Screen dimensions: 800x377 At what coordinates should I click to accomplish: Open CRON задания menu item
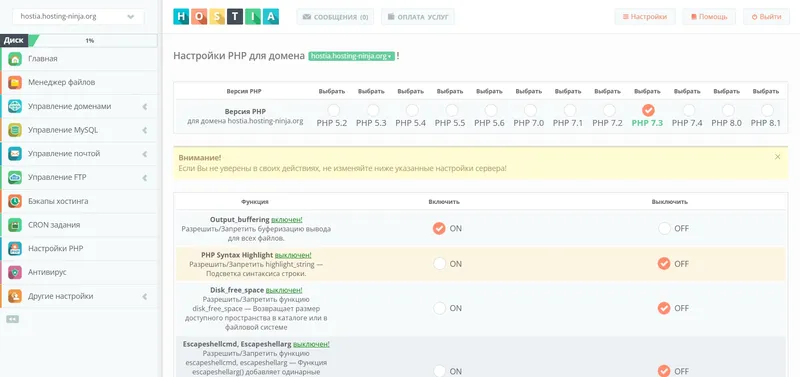pyautogui.click(x=79, y=225)
